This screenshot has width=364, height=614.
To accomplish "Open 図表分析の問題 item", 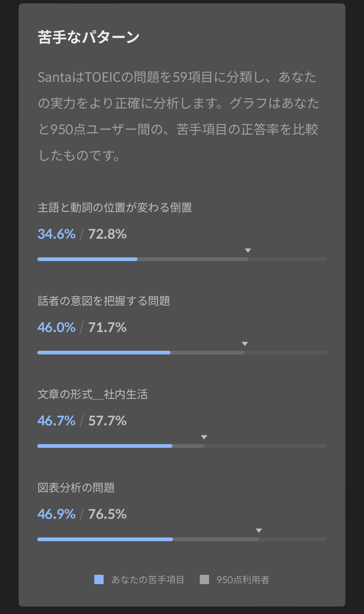I will tap(76, 488).
